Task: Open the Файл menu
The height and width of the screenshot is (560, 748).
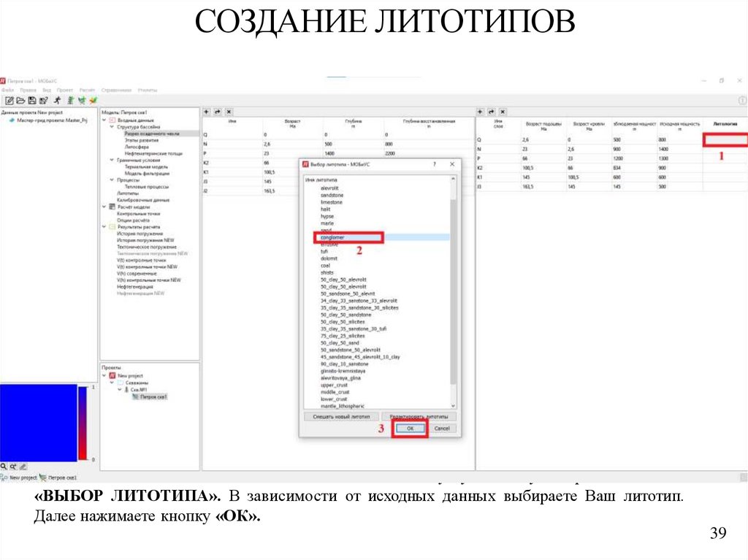Action: 7,90
